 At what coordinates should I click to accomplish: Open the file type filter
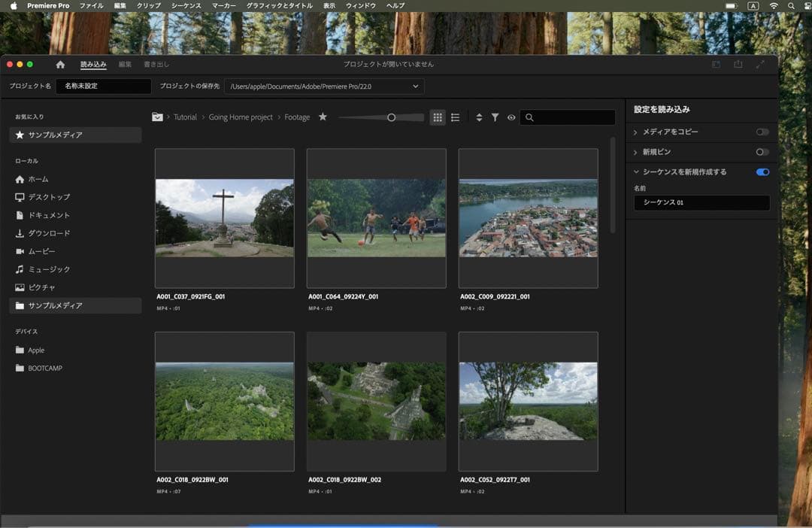tap(495, 117)
